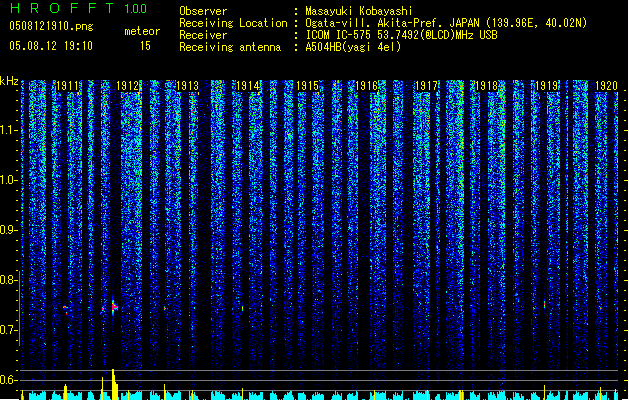This screenshot has height=400, width=629.
Task: Click the 0.6 frequency axis label
Action: click(x=8, y=380)
